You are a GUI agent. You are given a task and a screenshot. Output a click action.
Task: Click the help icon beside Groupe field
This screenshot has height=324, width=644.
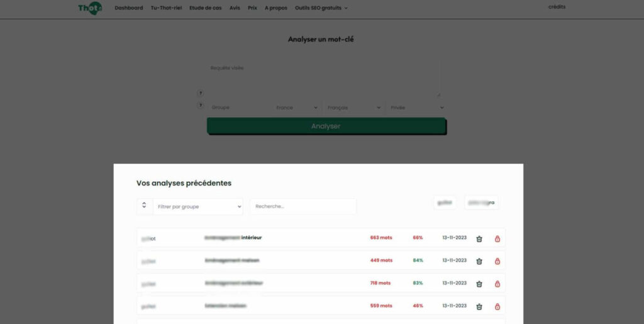tap(201, 106)
